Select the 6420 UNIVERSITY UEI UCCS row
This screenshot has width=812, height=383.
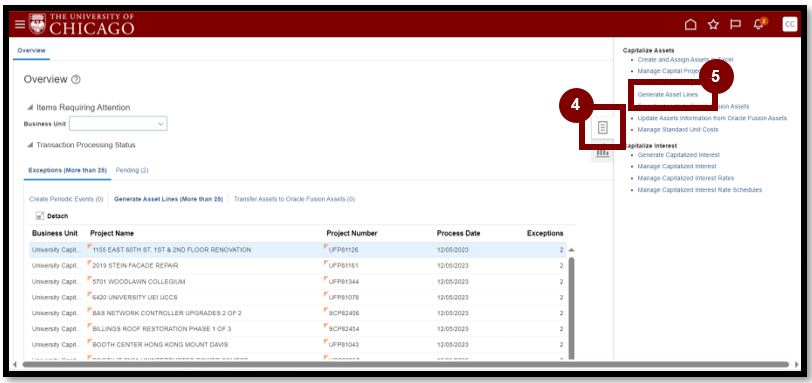[x=298, y=298]
